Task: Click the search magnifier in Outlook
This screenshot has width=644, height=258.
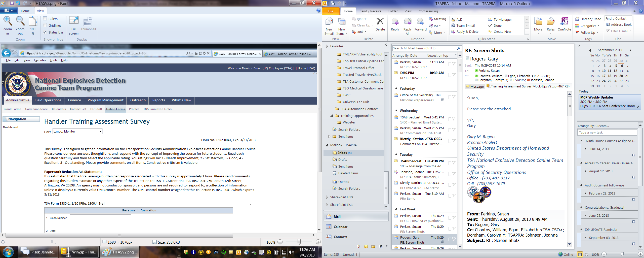Action: pos(459,48)
